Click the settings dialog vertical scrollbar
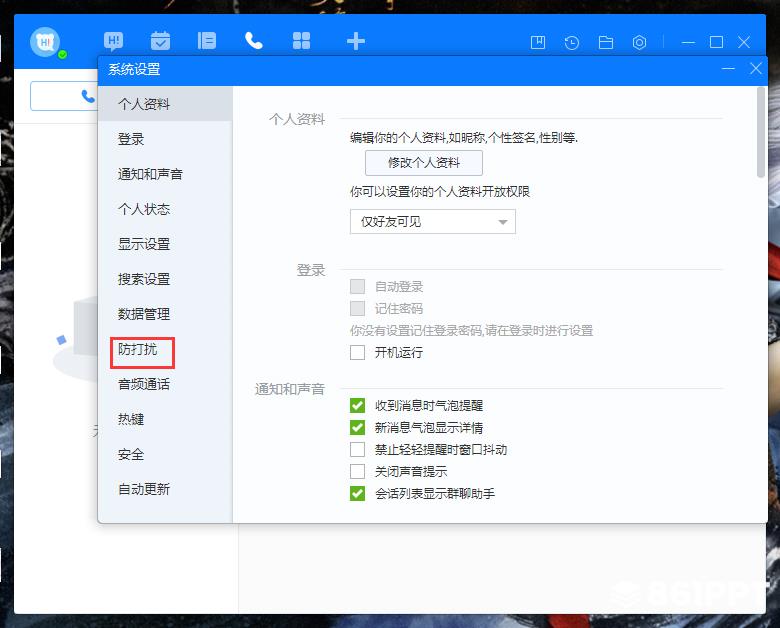Viewport: 780px width, 628px height. (761, 132)
